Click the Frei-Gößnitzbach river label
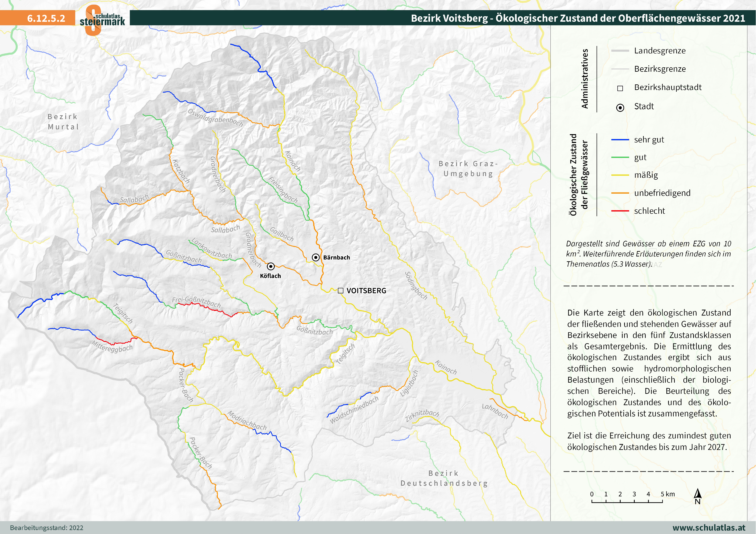Viewport: 756px width, 534px height. tap(196, 301)
